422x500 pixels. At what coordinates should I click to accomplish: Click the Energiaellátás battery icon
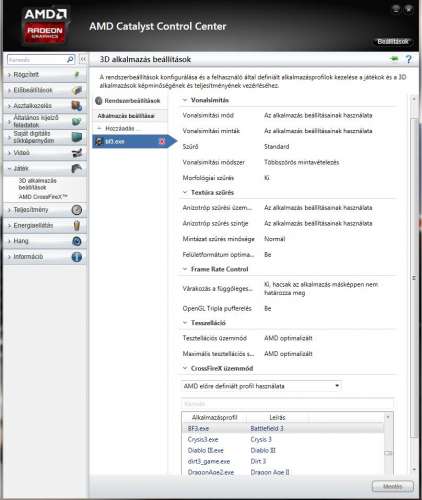[77, 225]
